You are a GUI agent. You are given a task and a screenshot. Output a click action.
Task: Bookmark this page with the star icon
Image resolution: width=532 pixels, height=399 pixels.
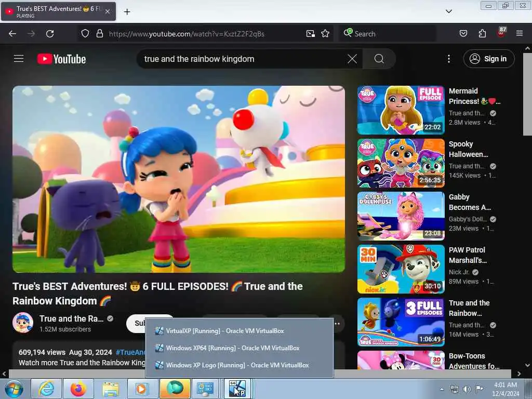[x=325, y=34]
